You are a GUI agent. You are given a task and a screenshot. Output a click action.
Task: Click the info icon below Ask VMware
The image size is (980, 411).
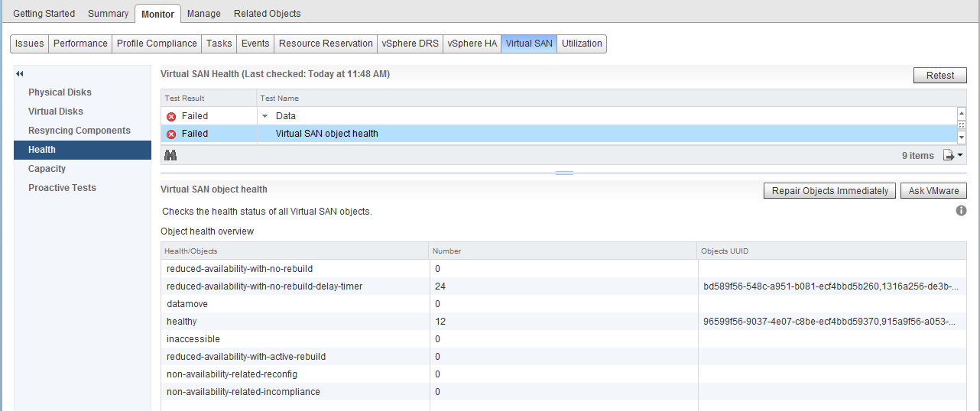tap(961, 211)
